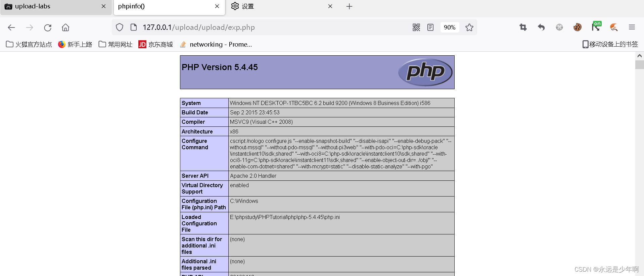
Task: Go back to previous page
Action: (x=11, y=27)
